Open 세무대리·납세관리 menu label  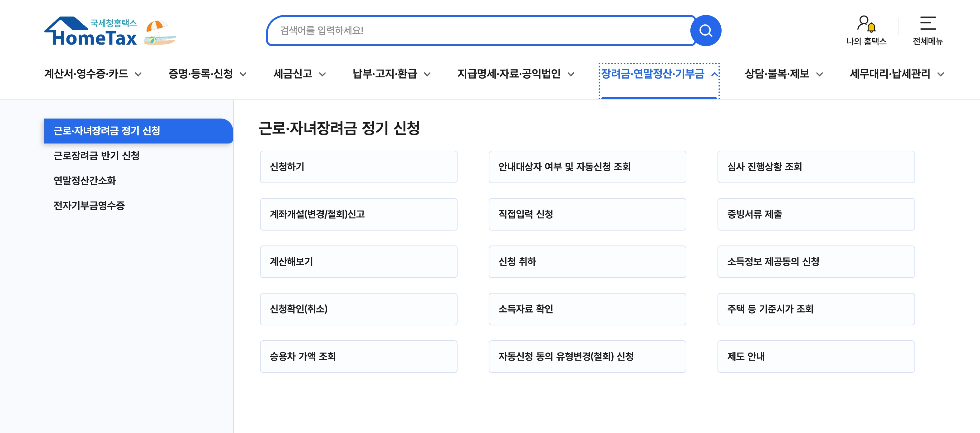click(890, 74)
